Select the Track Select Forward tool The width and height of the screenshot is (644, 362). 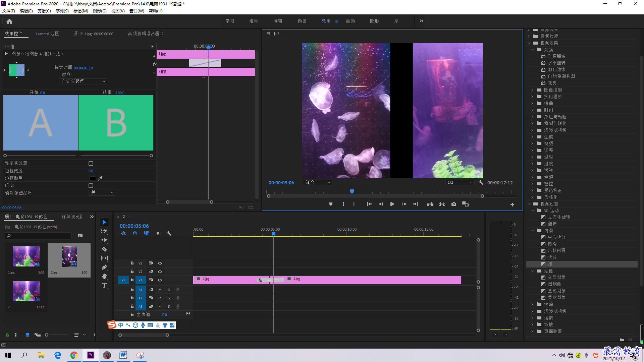[x=104, y=231]
